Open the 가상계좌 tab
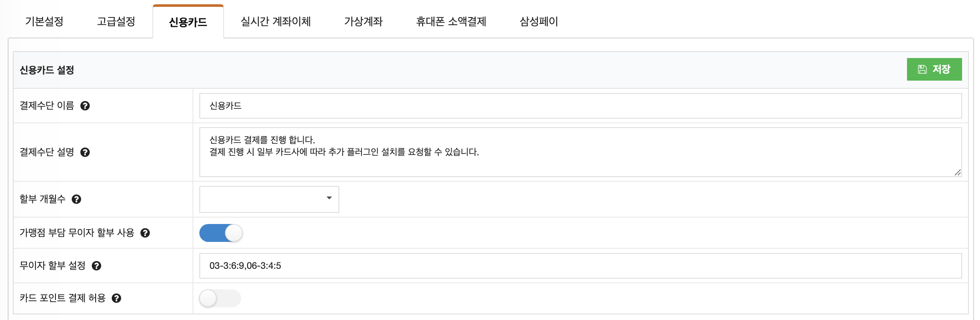 coord(363,21)
